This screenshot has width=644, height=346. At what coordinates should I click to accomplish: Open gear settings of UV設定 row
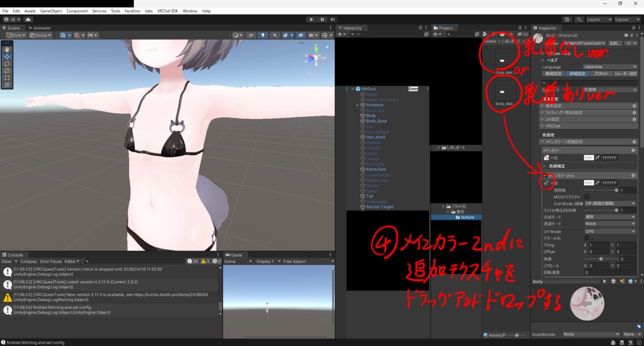click(634, 119)
